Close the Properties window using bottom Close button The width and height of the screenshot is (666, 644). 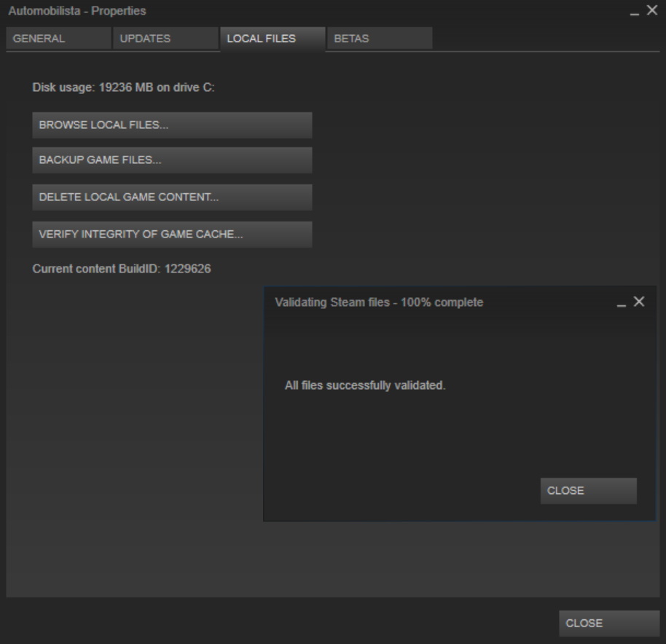pos(609,623)
